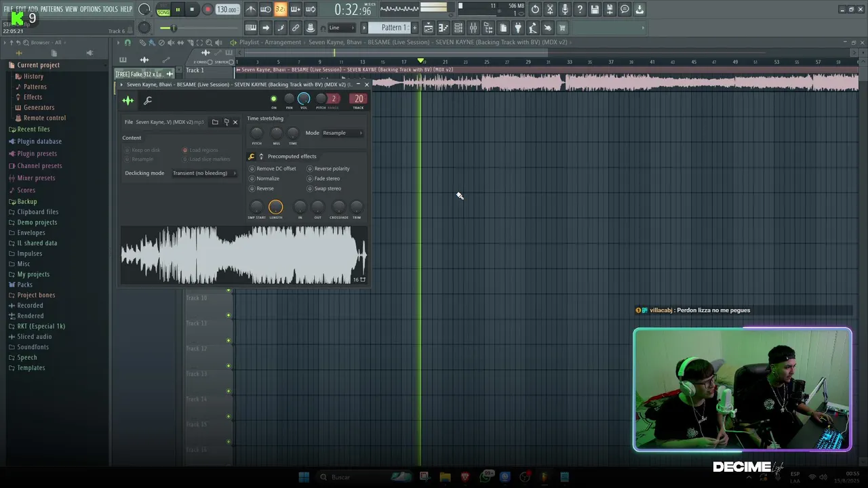Select the playlist mute tool icon

(171, 43)
